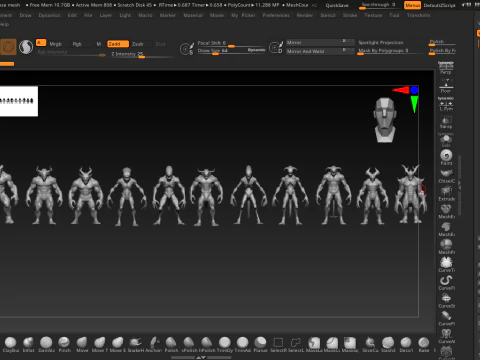Toggle Solo mode
The image size is (480, 360).
tap(446, 140)
